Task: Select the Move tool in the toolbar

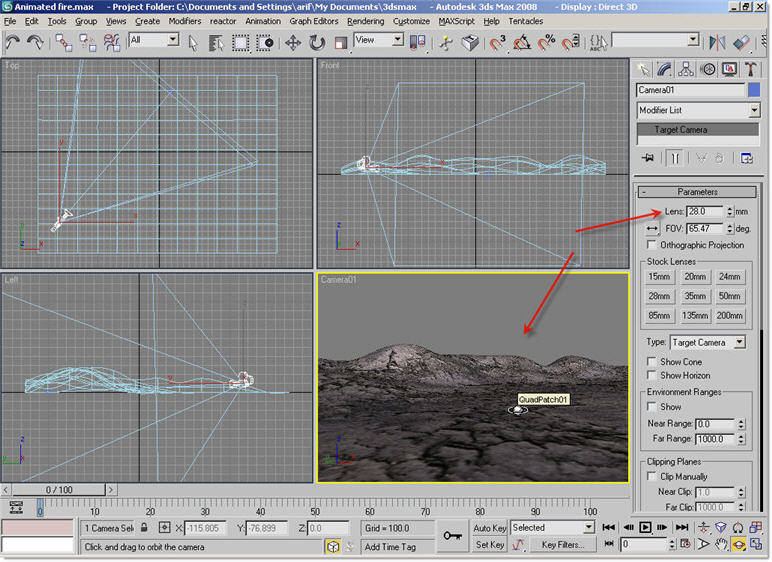Action: (293, 42)
